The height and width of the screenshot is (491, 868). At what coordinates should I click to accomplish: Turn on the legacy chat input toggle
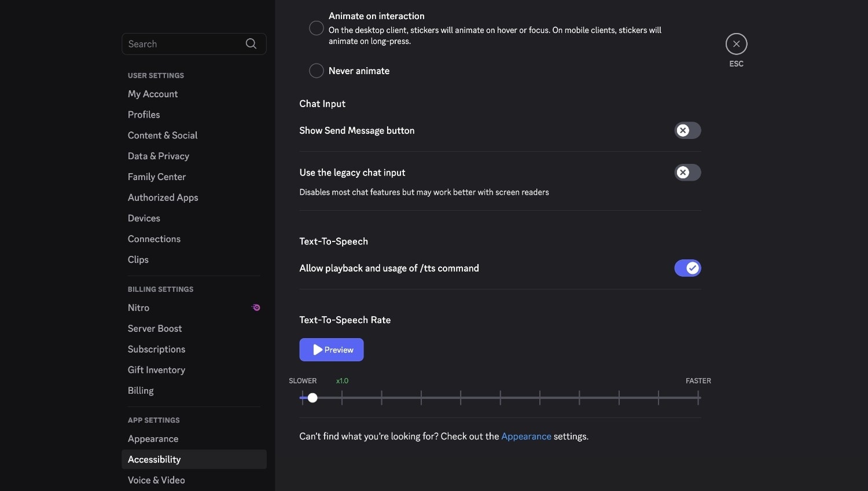687,173
